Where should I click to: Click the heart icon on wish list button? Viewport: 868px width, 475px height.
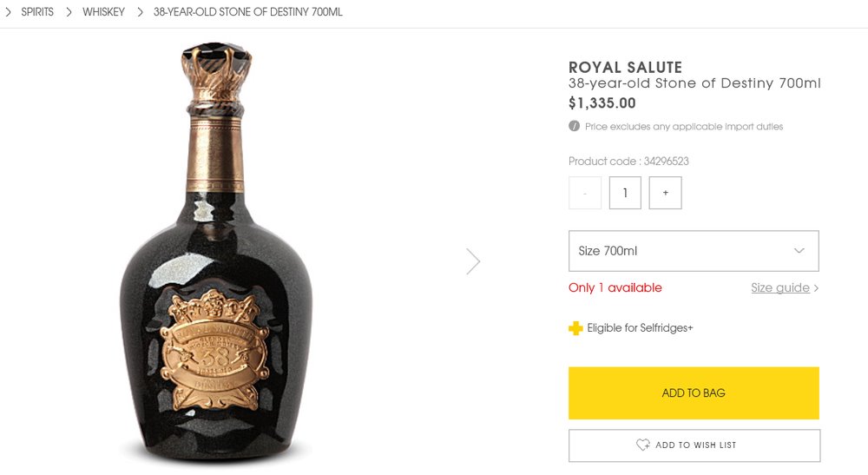click(x=643, y=445)
